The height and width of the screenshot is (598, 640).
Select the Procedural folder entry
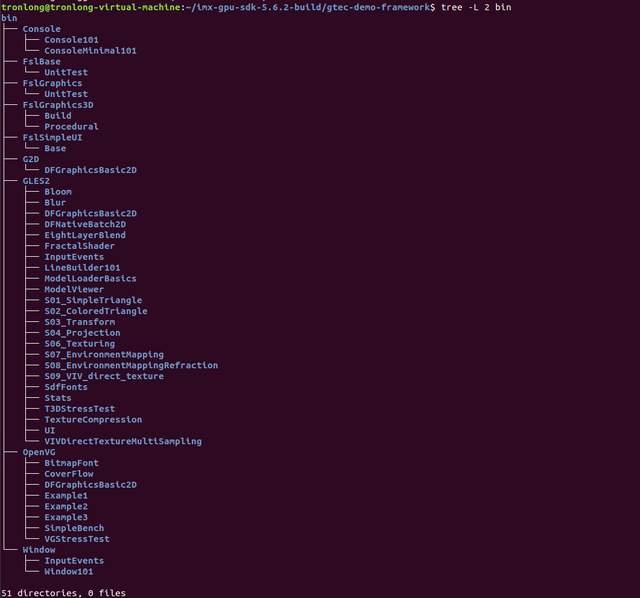point(71,127)
